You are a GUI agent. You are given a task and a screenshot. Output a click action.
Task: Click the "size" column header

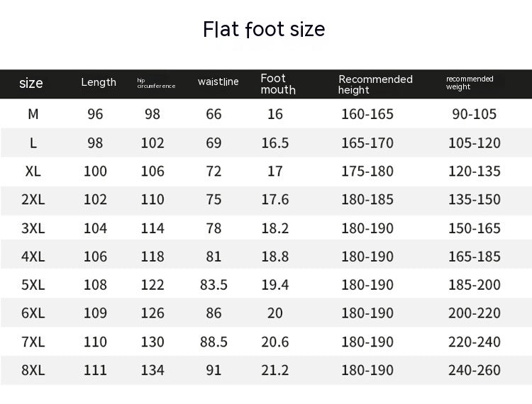point(31,83)
